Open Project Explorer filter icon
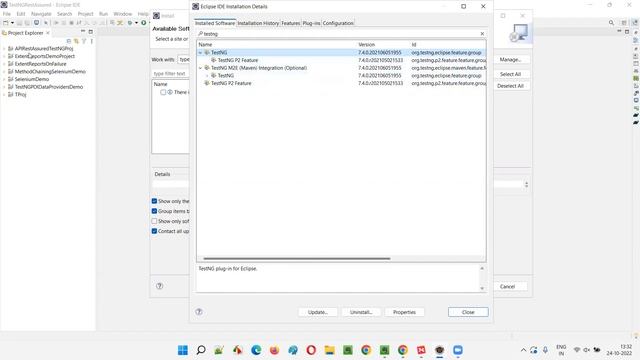Image resolution: width=640 pixels, height=360 pixels. (x=84, y=41)
